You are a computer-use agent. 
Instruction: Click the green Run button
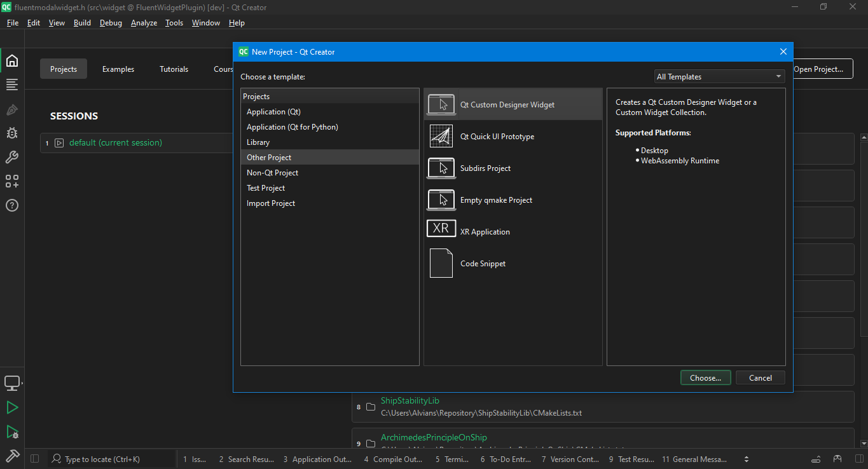[12, 407]
